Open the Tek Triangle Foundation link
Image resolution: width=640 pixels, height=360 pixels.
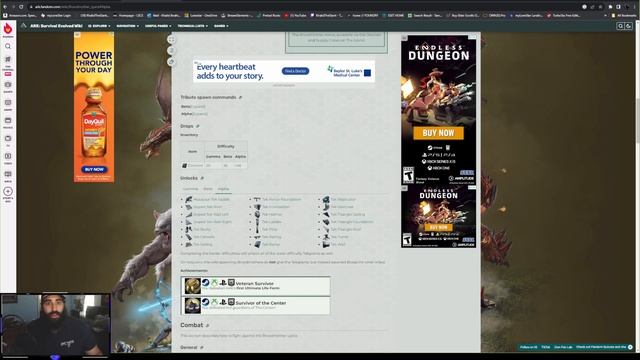tap(351, 222)
